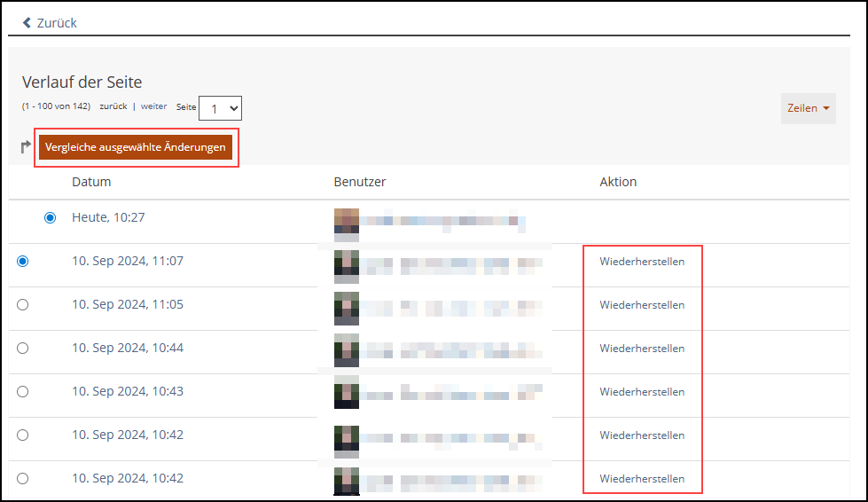This screenshot has width=868, height=502.
Task: Restore the 10. Sep 2024, 11:07 version
Action: (x=642, y=262)
